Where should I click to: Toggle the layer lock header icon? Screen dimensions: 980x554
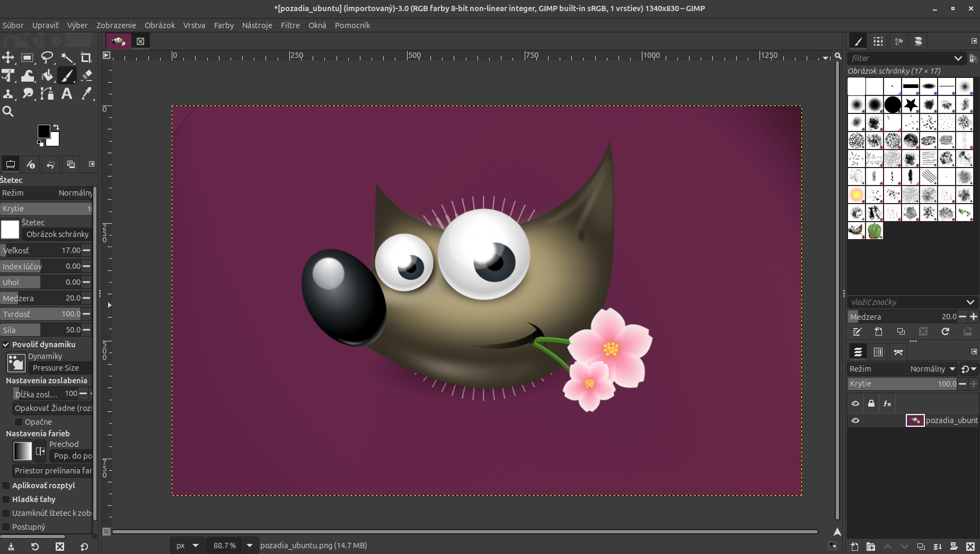871,403
